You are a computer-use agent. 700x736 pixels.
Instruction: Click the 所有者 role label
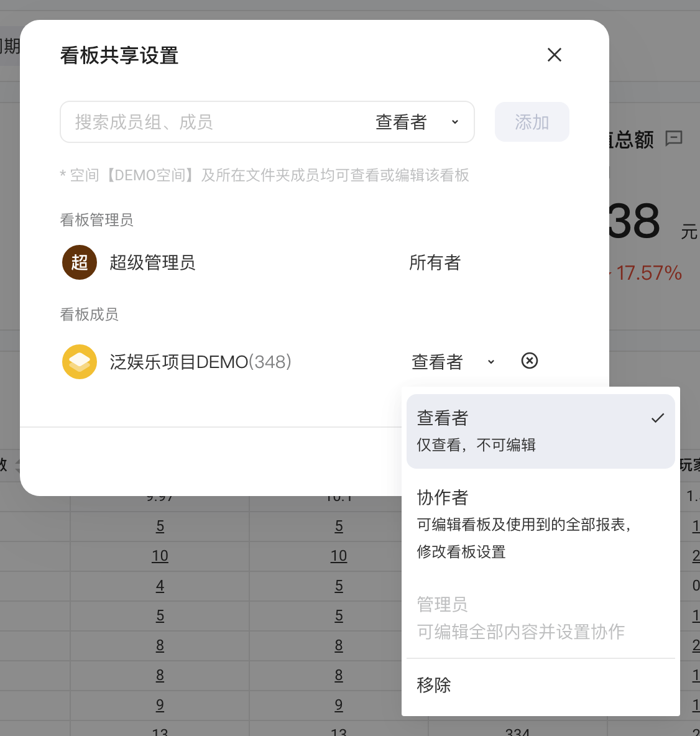coord(435,262)
